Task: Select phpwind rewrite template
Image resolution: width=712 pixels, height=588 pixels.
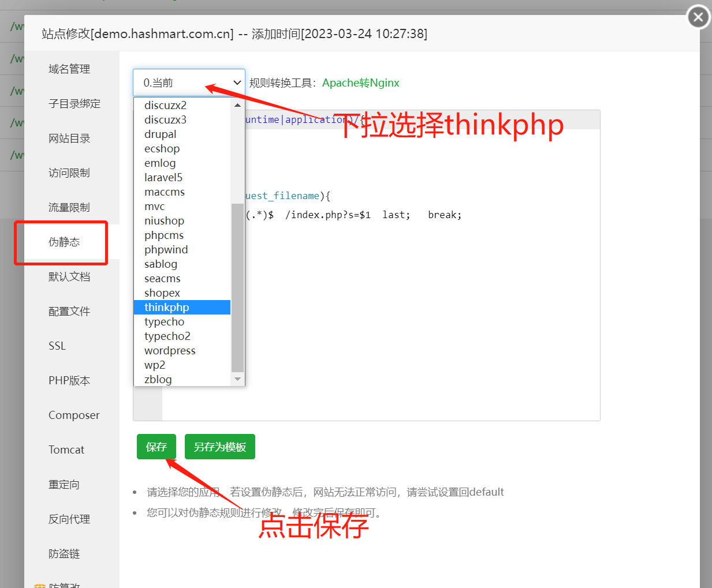Action: pyautogui.click(x=182, y=249)
